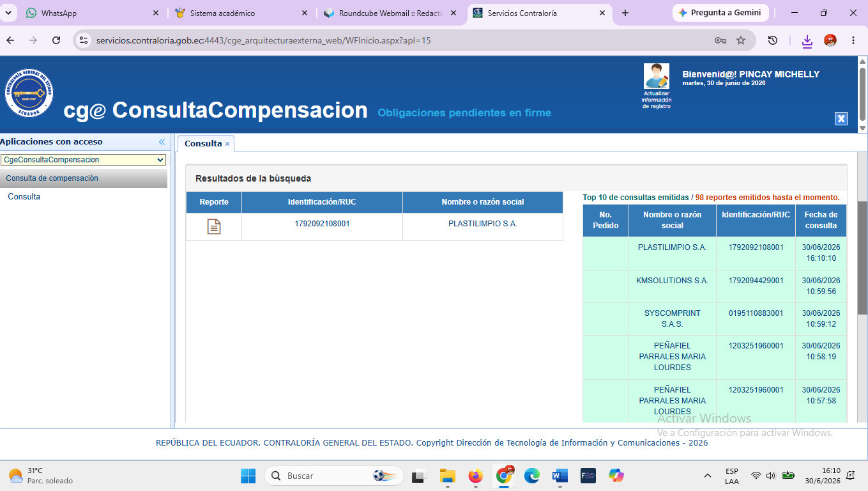The image size is (868, 491).
Task: Open Copilot from the taskbar
Action: (616, 476)
